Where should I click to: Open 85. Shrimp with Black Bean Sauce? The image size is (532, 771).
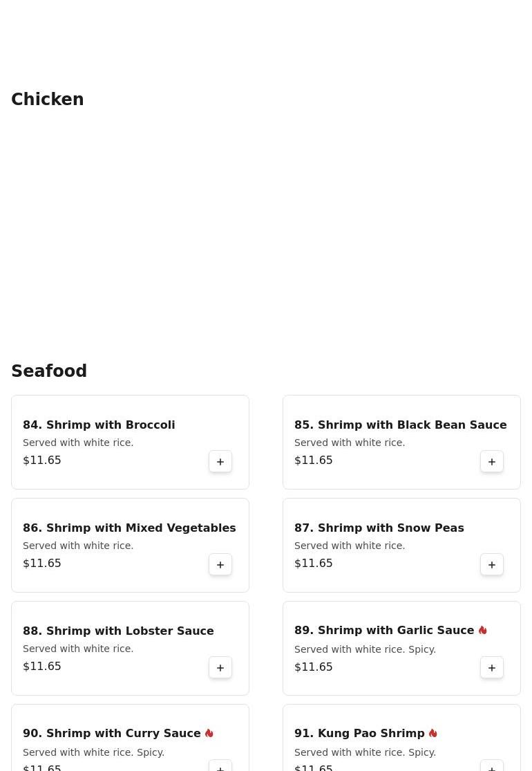click(x=400, y=425)
